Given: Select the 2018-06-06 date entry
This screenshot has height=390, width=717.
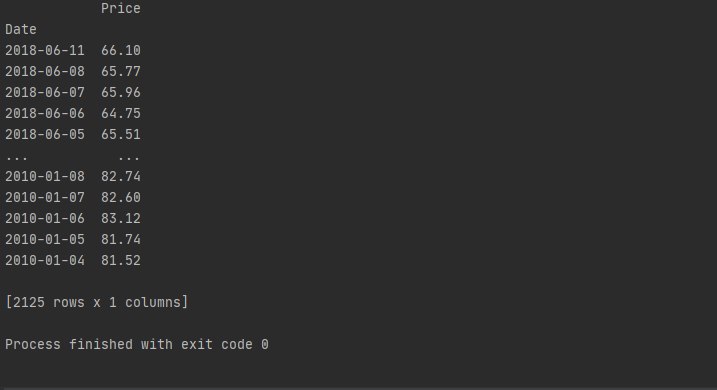Looking at the screenshot, I should (45, 114).
